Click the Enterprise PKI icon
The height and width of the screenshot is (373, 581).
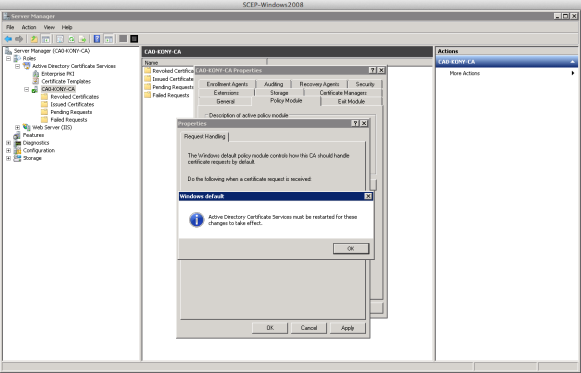point(36,74)
